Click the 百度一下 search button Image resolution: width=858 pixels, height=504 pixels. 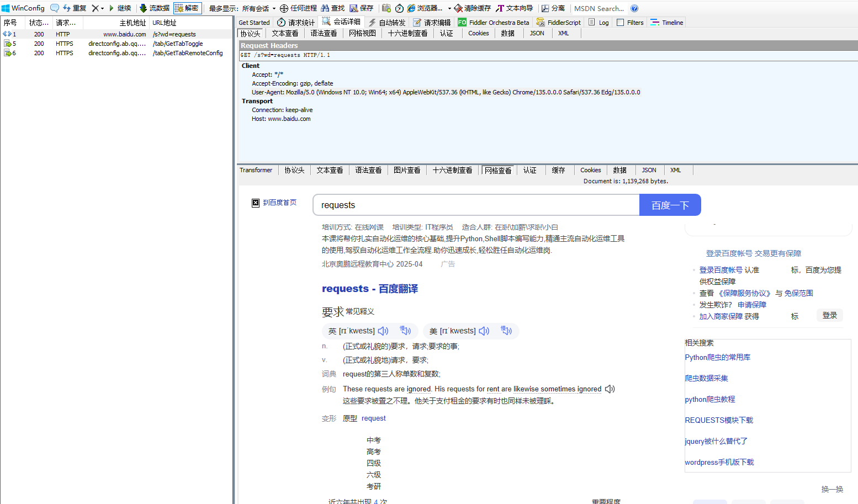click(670, 205)
